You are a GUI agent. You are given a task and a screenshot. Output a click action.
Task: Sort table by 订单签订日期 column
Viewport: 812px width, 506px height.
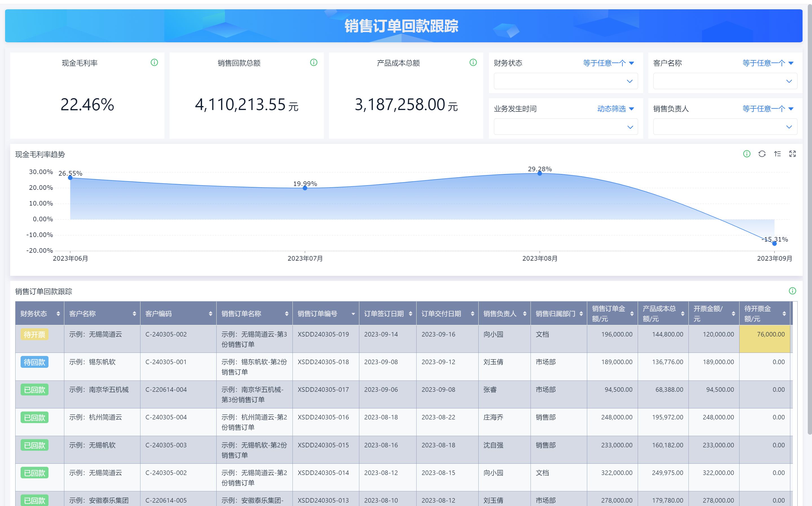411,314
